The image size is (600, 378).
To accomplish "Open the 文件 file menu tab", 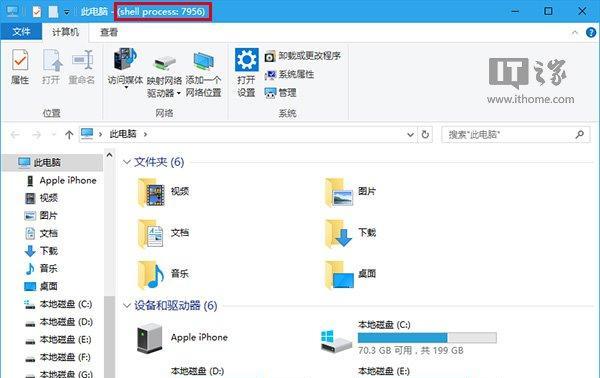I will [x=21, y=32].
